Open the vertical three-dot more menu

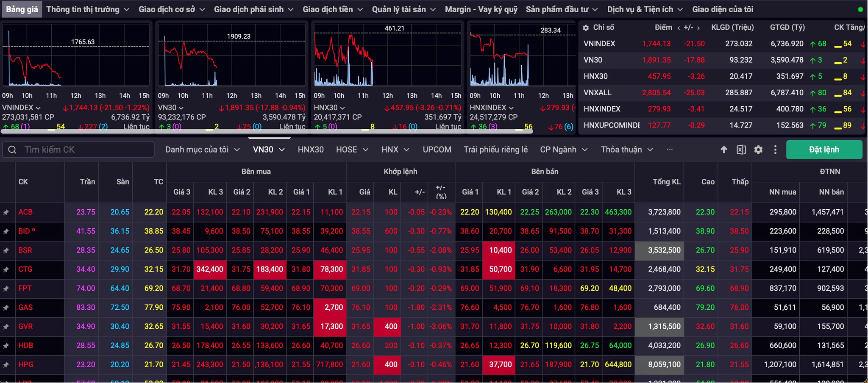click(x=775, y=150)
